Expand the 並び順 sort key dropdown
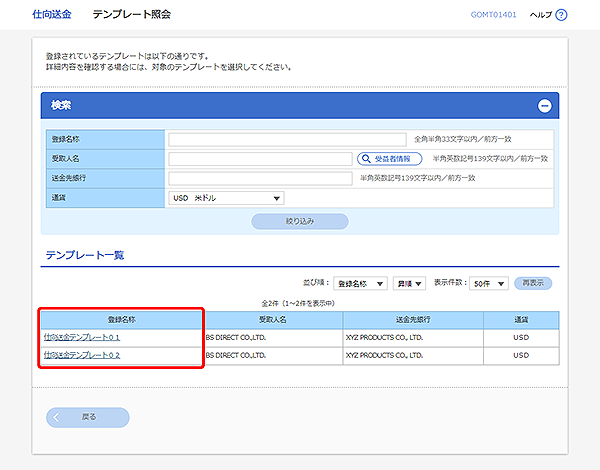The height and width of the screenshot is (470, 600). coord(359,284)
